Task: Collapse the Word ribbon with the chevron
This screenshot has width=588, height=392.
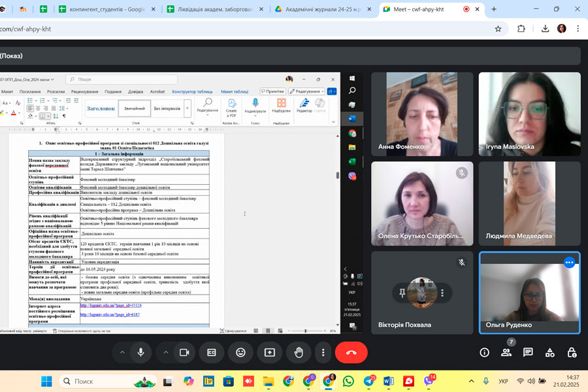Action: (x=333, y=122)
